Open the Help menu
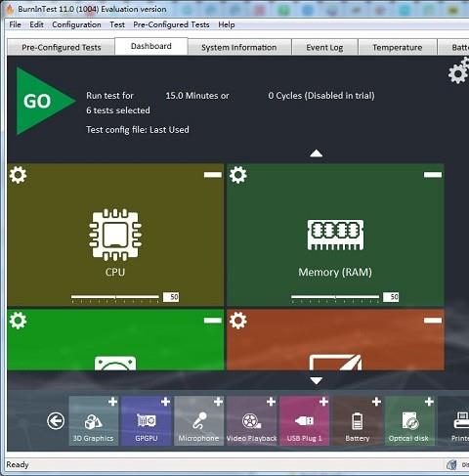The height and width of the screenshot is (476, 469). pos(227,24)
